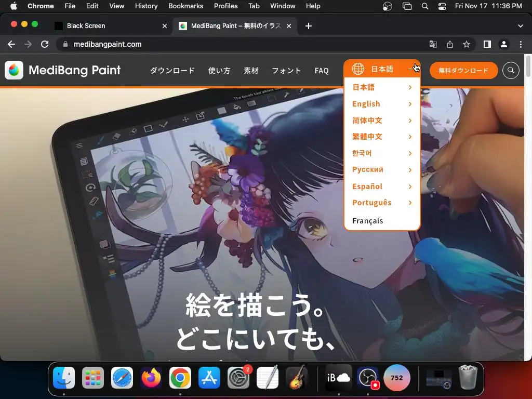Click the translate page icon in address bar
532x399 pixels.
click(433, 44)
